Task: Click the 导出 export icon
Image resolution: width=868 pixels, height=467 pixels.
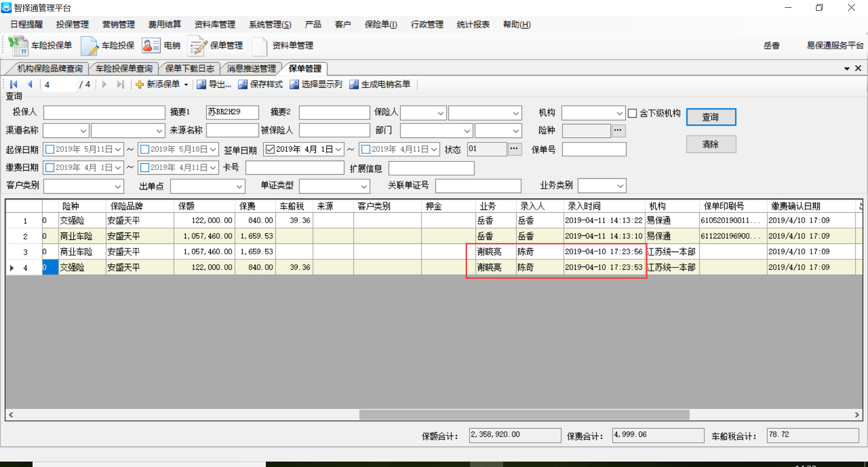Action: tap(201, 85)
